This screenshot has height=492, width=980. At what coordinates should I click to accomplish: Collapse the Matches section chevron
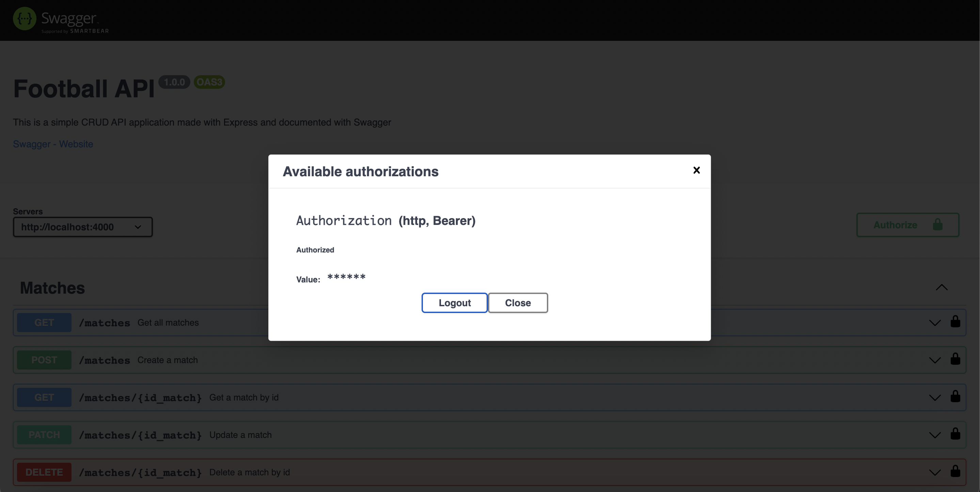pyautogui.click(x=941, y=288)
